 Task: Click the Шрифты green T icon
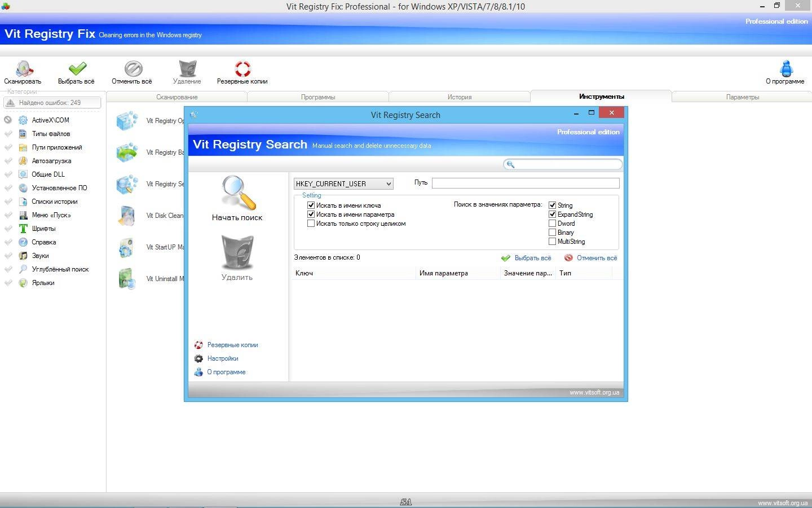tap(23, 229)
